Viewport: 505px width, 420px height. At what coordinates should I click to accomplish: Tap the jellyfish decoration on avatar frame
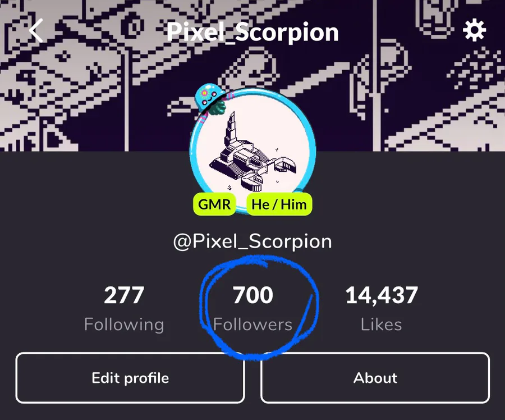(210, 98)
